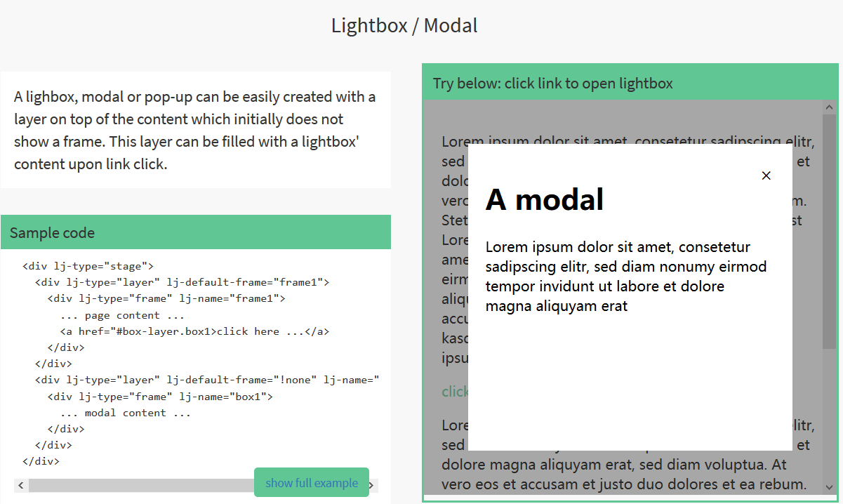Click the code line containing href="#box-layer.box1"
This screenshot has height=504, width=843.
click(194, 331)
